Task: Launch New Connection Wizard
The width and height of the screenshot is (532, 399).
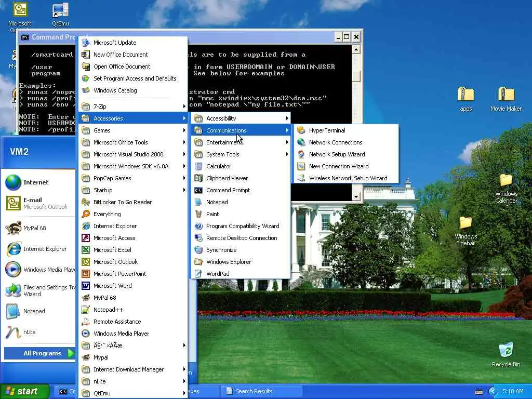Action: pos(345,166)
